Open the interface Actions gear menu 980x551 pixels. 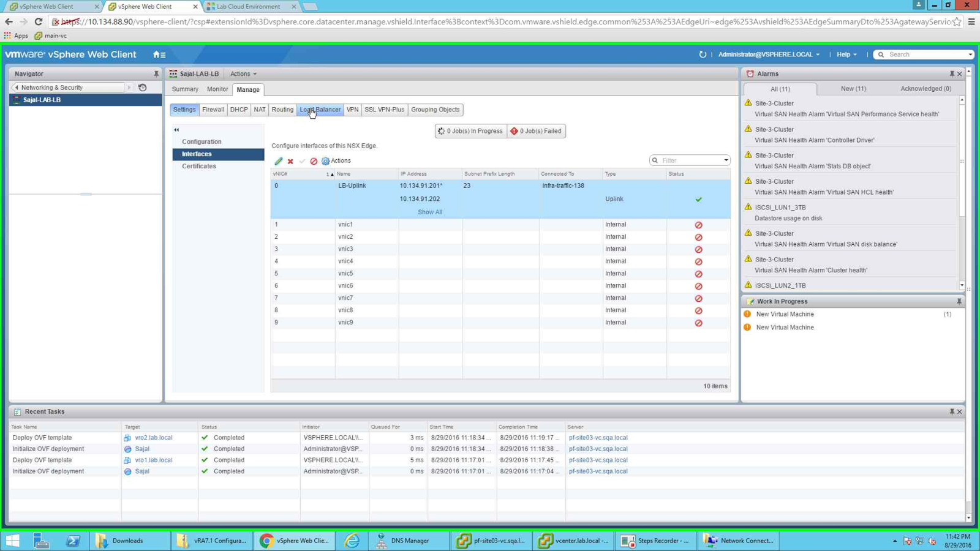tap(336, 161)
